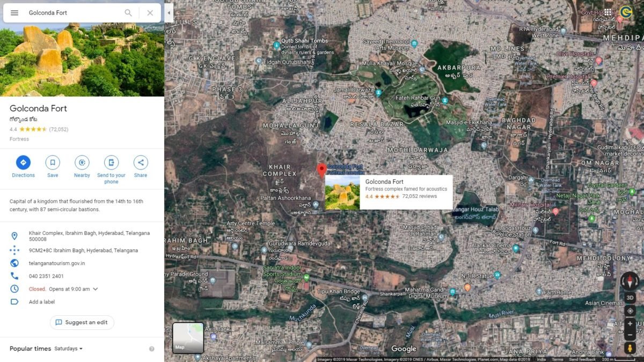
Task: Select Add a label option
Action: (x=42, y=302)
